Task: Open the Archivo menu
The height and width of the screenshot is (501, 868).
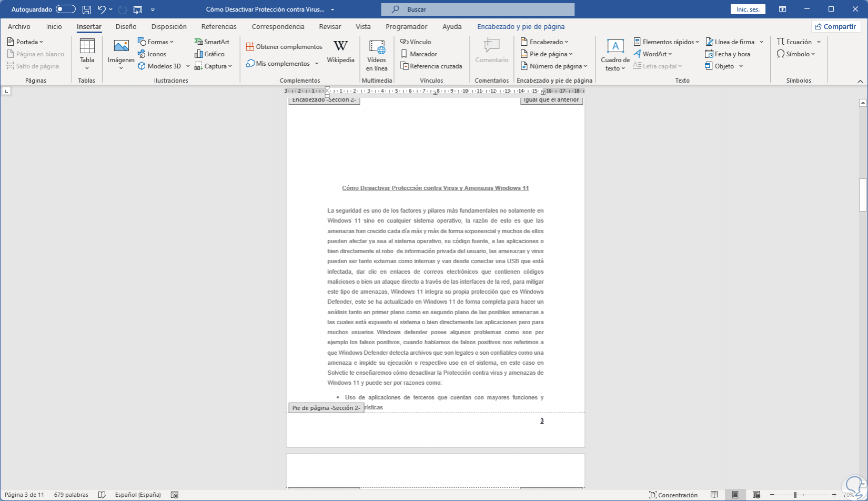Action: coord(19,26)
